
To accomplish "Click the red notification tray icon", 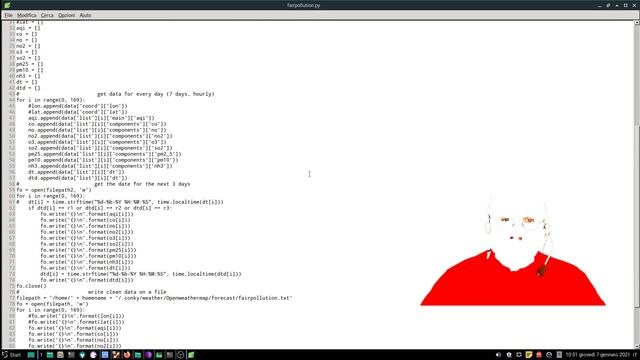I will point(539,355).
